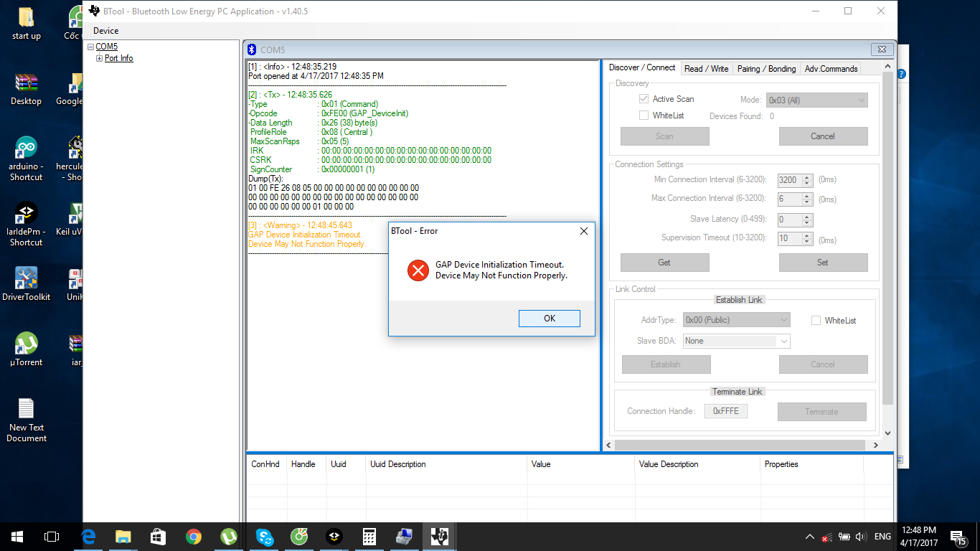Open the Calculator taskbar icon
This screenshot has height=551, width=980.
pos(369,536)
